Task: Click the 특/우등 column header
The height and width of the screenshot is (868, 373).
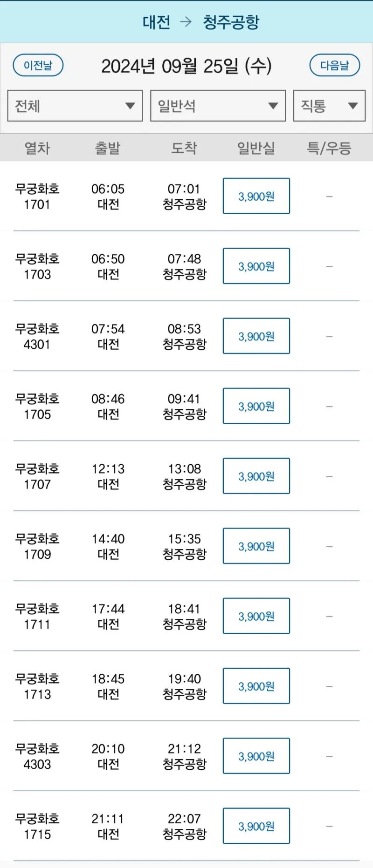Action: point(329,148)
